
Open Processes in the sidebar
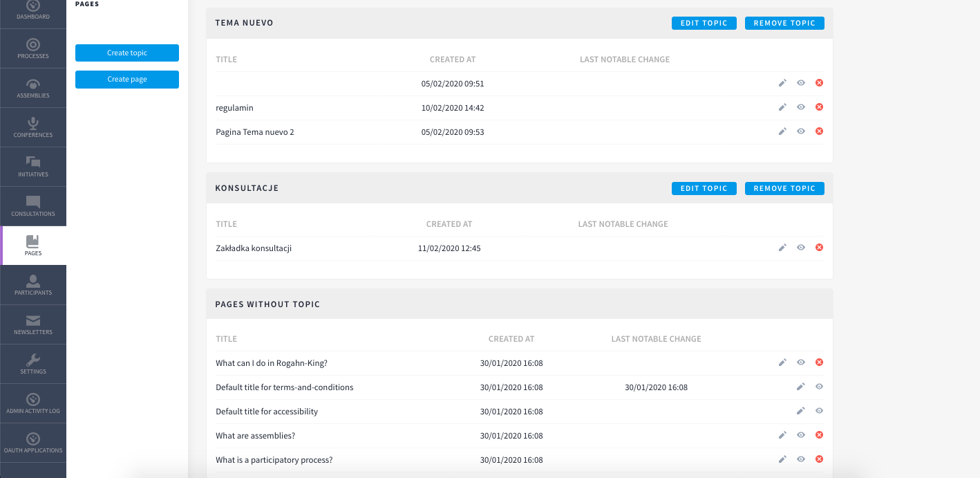(33, 48)
